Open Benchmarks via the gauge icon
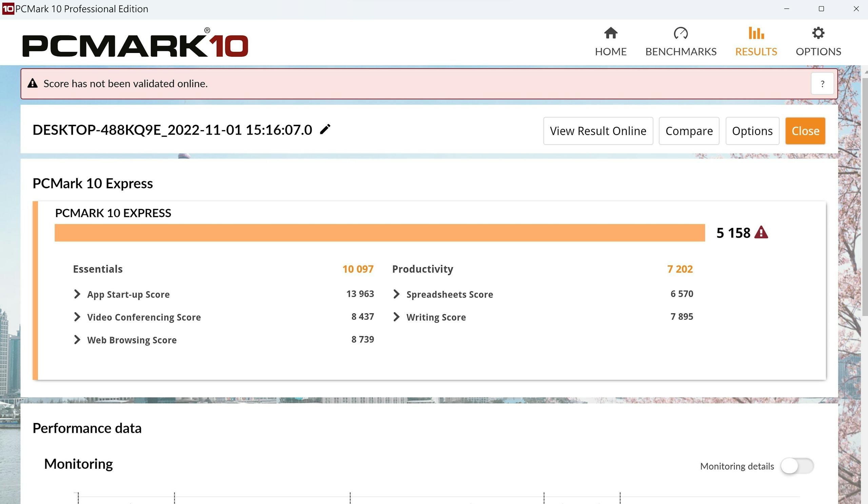This screenshot has width=868, height=504. coord(680,34)
